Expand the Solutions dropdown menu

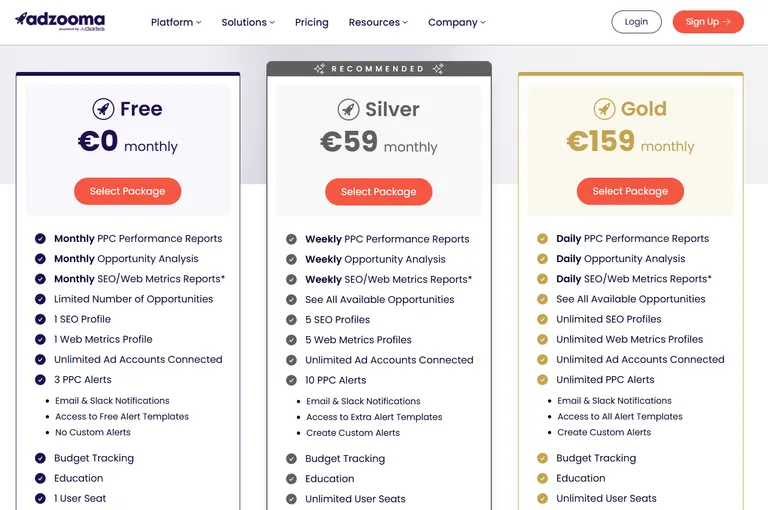[248, 22]
